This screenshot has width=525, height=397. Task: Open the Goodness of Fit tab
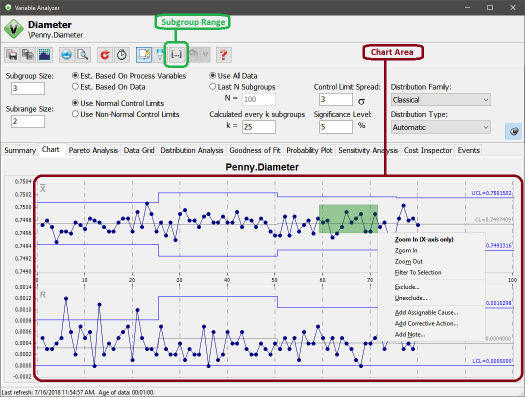[x=255, y=150]
